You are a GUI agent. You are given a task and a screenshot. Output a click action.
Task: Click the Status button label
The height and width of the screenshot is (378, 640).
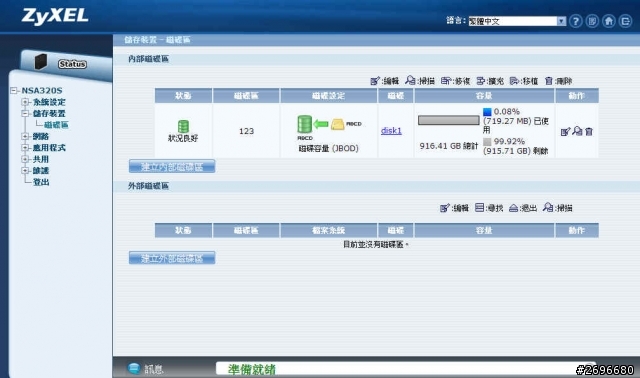coord(72,64)
